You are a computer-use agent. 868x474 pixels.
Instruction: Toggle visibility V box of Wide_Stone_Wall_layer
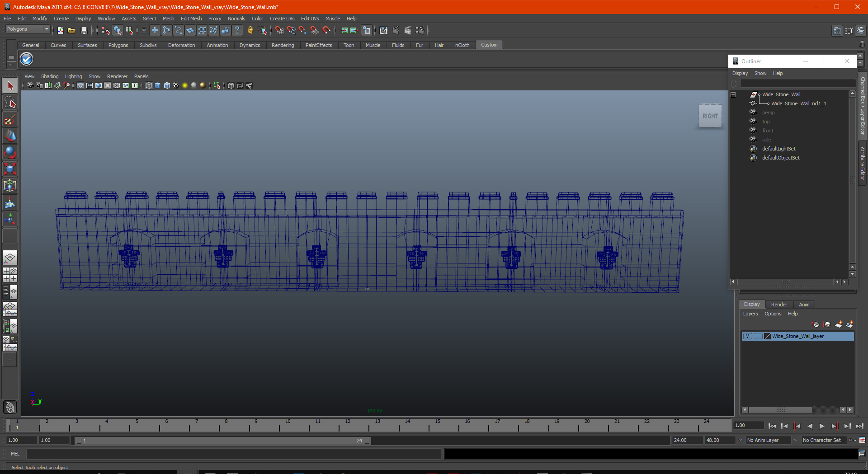(748, 336)
